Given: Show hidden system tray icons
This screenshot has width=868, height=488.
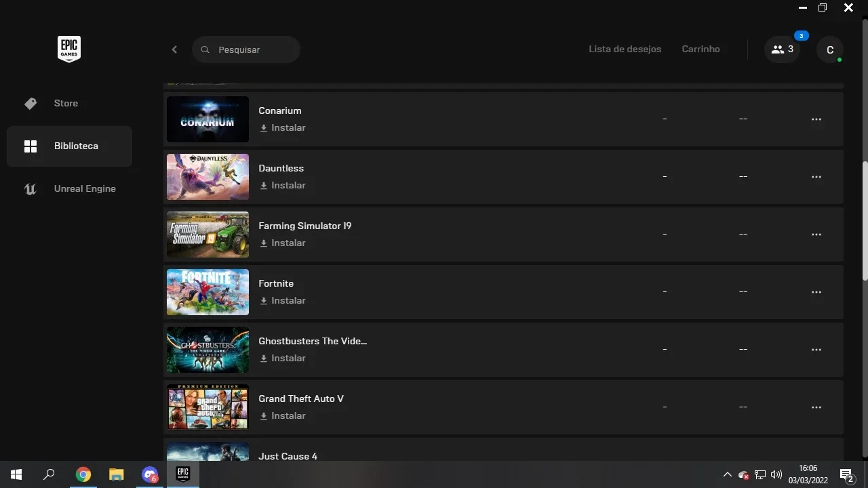Looking at the screenshot, I should (728, 474).
